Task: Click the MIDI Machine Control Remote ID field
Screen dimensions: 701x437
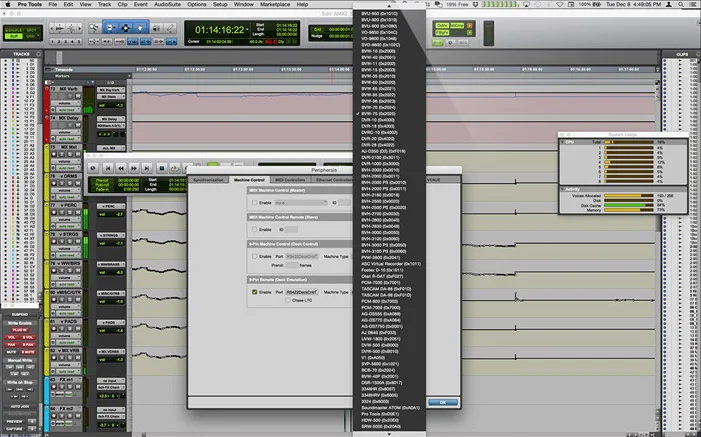Action: coord(291,229)
